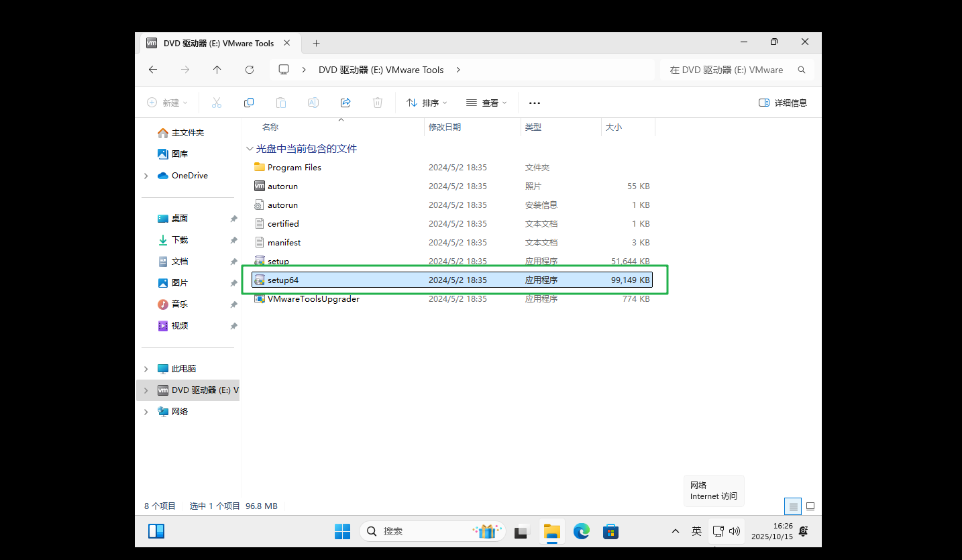Click the Copy icon in toolbar

tap(249, 103)
